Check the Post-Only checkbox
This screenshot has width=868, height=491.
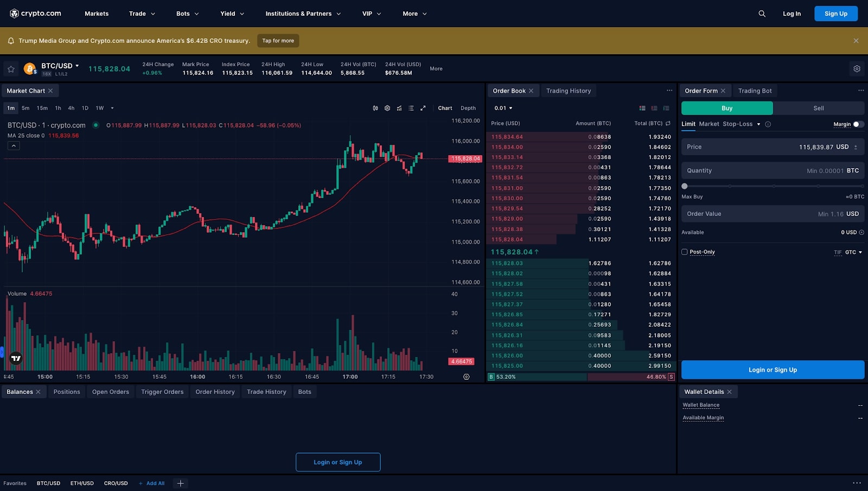[685, 252]
